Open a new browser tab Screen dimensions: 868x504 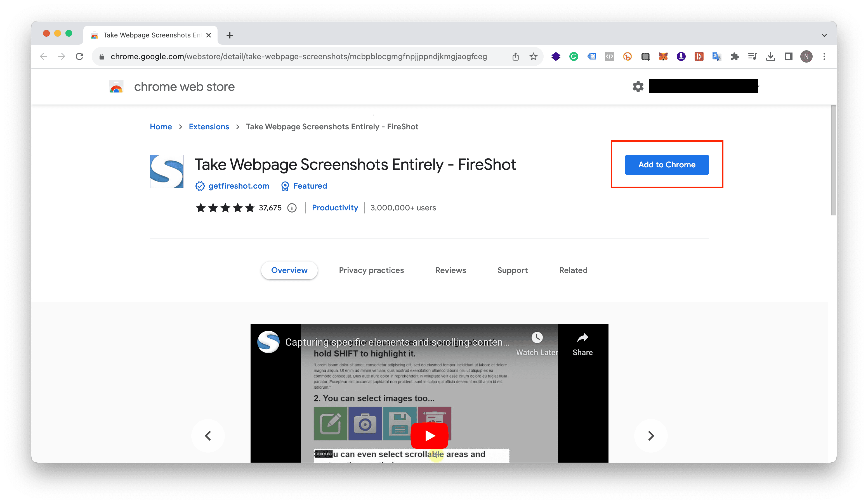coord(230,35)
